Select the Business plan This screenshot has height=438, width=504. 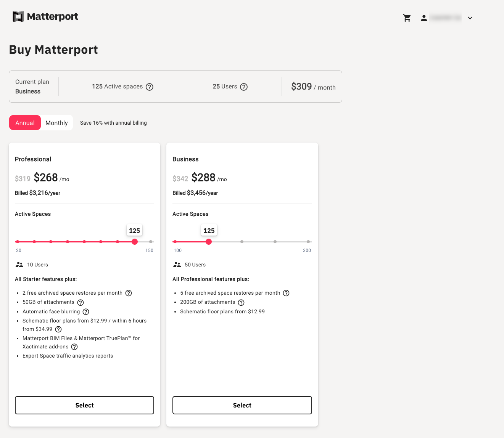point(242,405)
